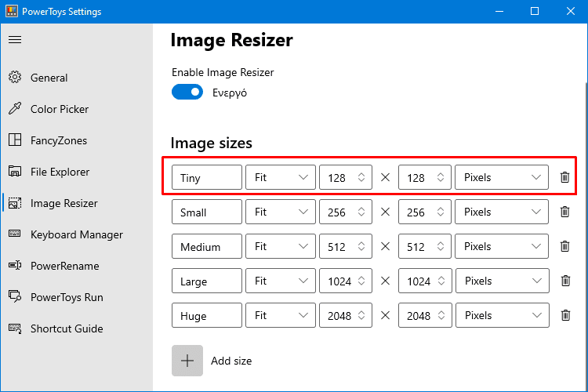Minimize the PowerToys Settings window
This screenshot has width=588, height=392.
click(499, 11)
